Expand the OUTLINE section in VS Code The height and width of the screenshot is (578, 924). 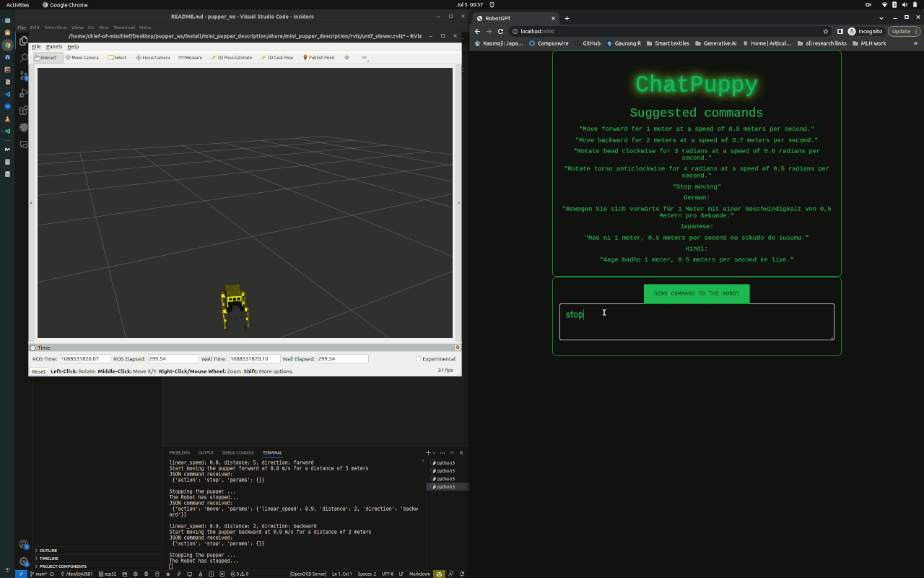[x=97, y=551]
